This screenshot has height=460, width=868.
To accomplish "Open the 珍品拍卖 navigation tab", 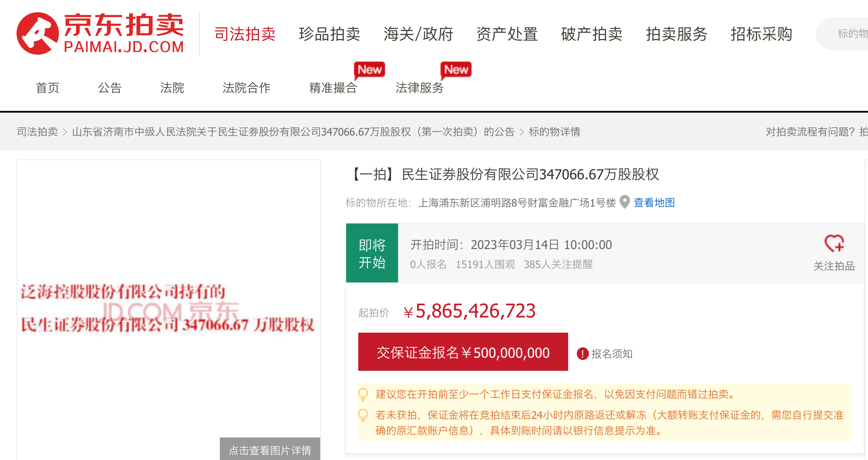I will coord(330,34).
